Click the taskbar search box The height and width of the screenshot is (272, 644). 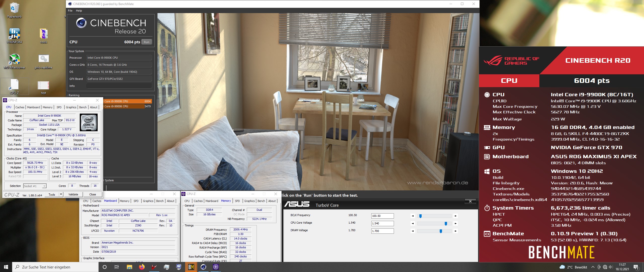55,267
